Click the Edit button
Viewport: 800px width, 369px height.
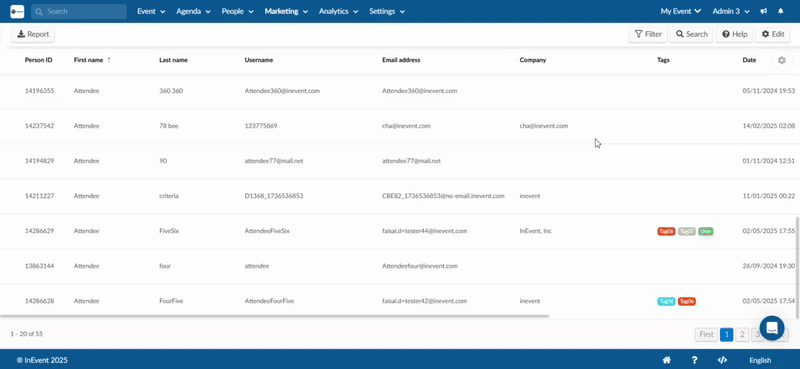(x=772, y=34)
